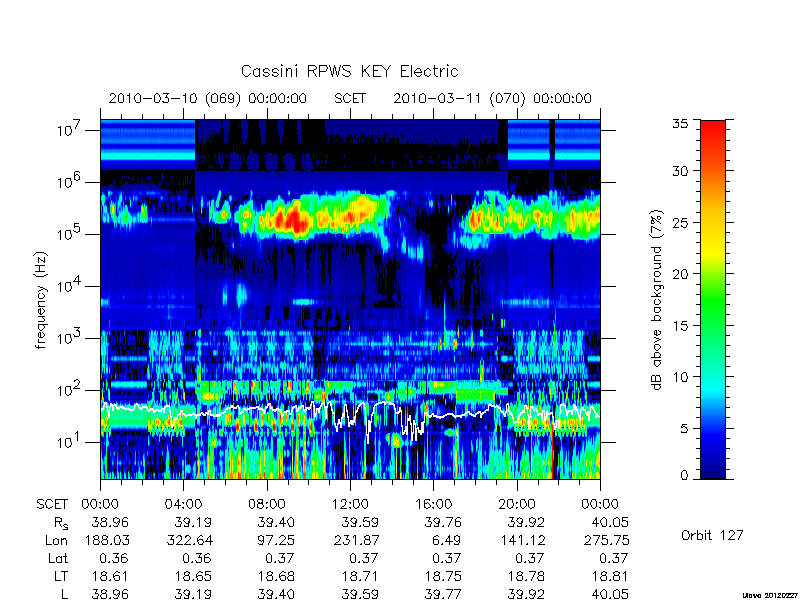Click the L row value 39.40
Viewport: 800px width, 600px height.
pyautogui.click(x=276, y=594)
